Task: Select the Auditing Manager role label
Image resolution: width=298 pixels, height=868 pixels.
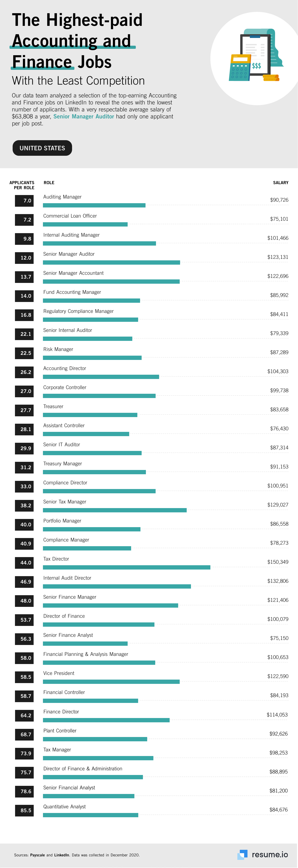Action: [x=62, y=197]
